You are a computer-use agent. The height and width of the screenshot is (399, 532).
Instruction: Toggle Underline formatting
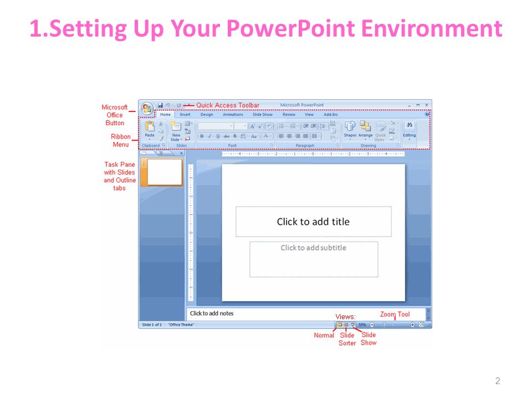tap(218, 136)
